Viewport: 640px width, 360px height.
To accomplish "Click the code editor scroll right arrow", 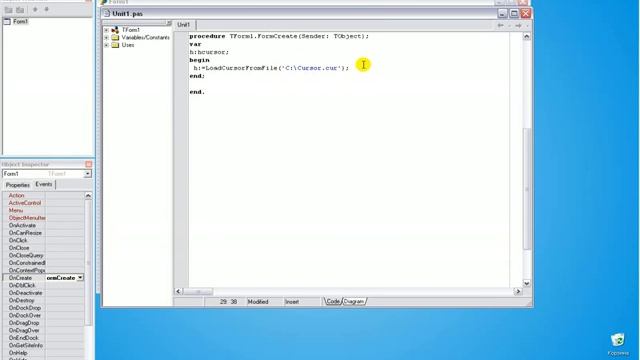I will coord(518,291).
